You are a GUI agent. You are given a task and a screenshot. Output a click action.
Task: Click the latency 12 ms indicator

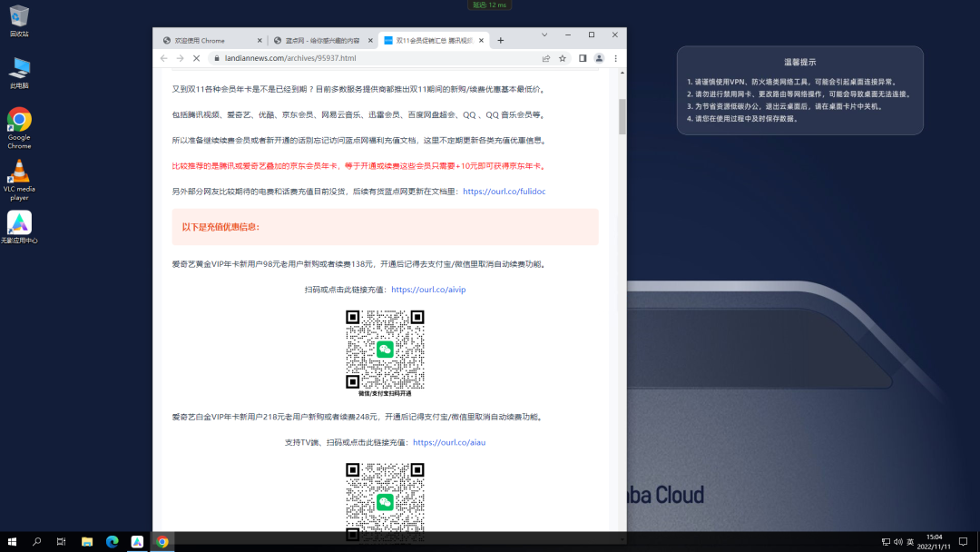point(489,5)
